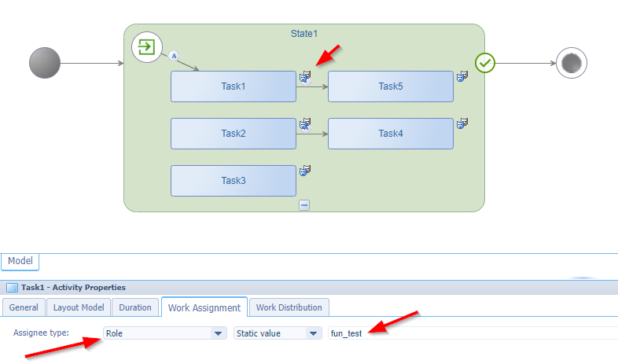Click the role assignment icon beside Task2
This screenshot has width=618, height=364.
[x=305, y=124]
